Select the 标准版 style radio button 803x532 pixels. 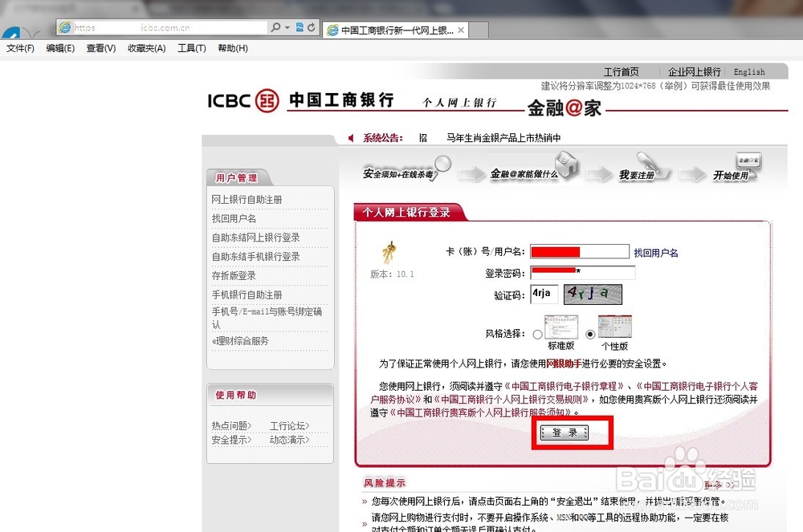click(537, 334)
